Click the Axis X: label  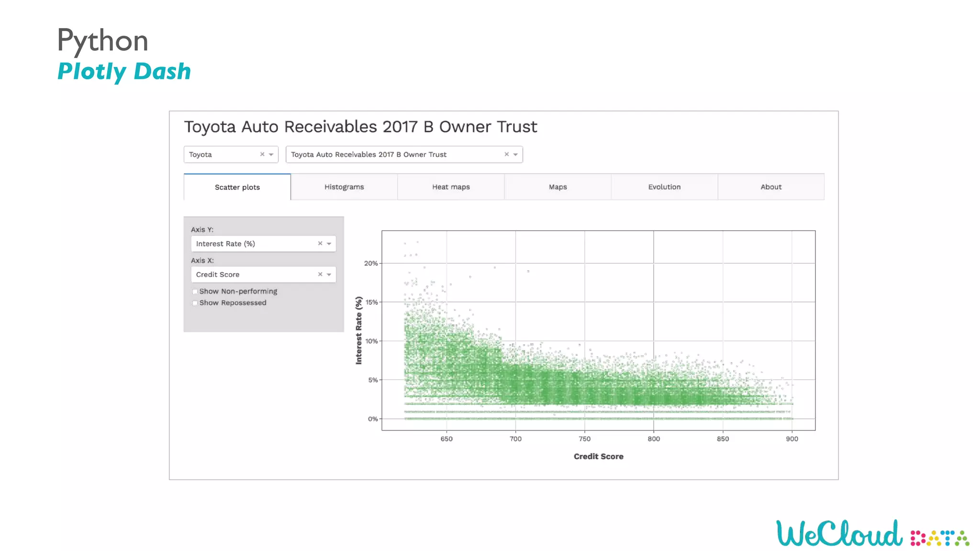click(202, 260)
